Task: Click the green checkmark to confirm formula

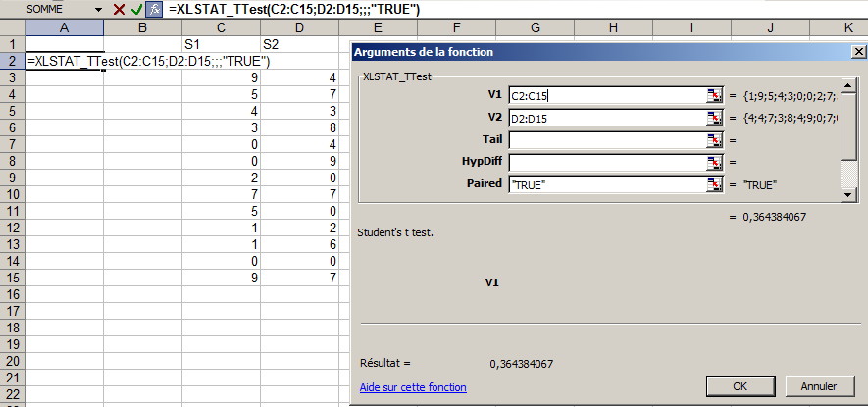Action: [136, 9]
